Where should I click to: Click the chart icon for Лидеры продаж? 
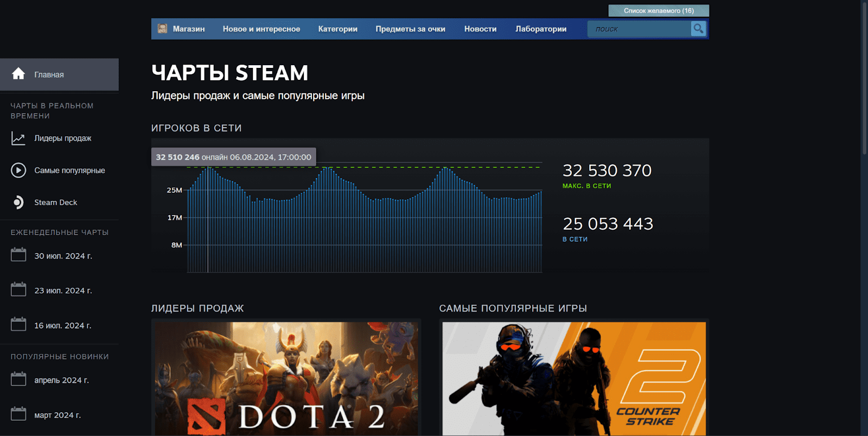pos(18,138)
